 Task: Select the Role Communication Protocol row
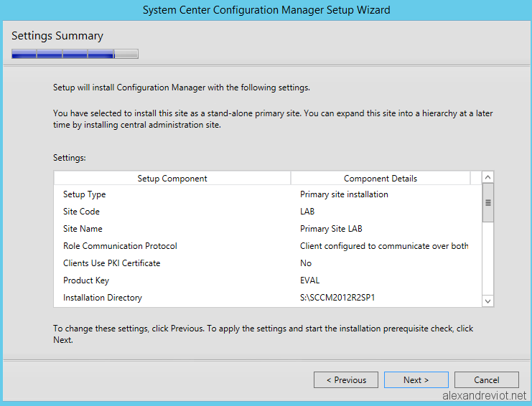point(267,246)
